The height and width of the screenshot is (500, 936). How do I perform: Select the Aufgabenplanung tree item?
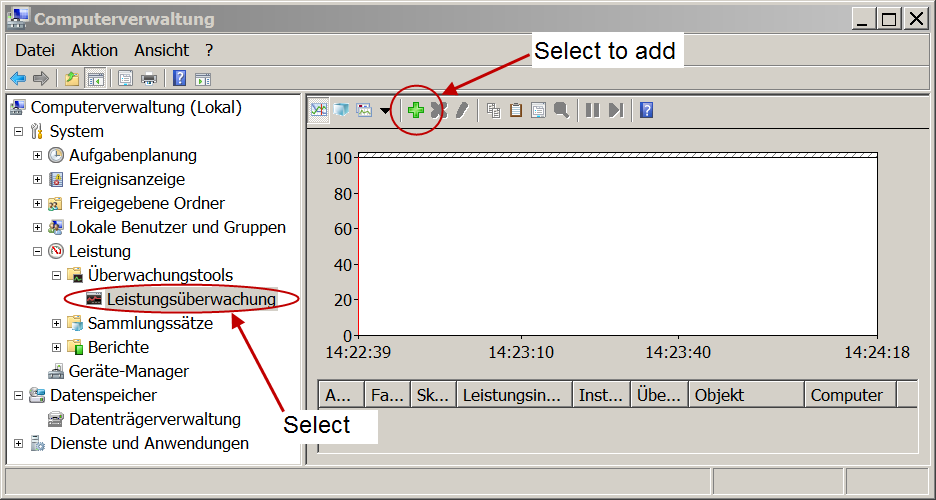click(133, 155)
